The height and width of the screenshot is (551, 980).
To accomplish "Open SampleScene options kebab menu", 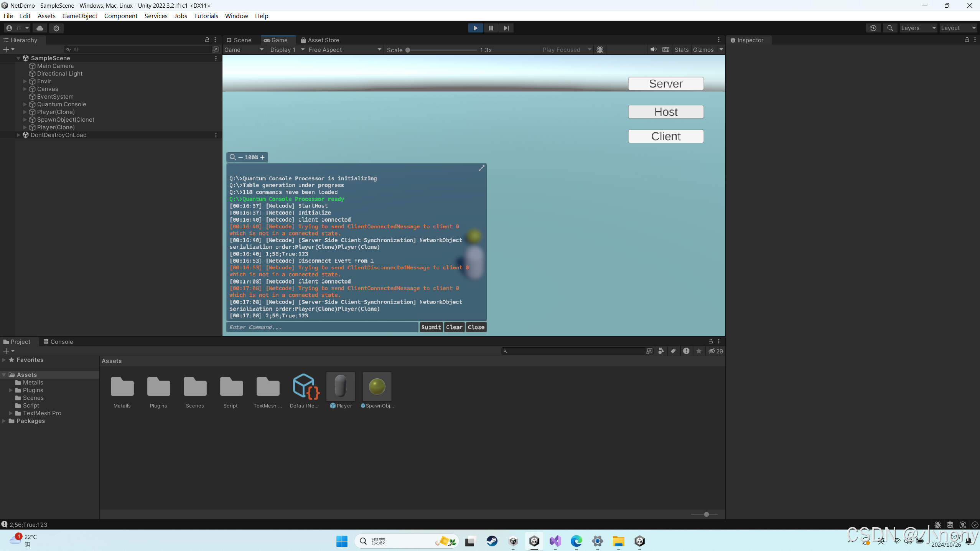I will coord(216,58).
